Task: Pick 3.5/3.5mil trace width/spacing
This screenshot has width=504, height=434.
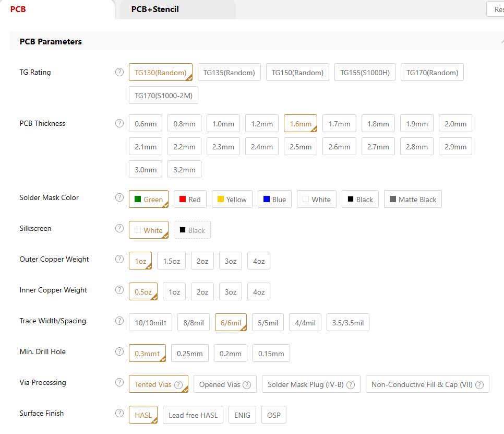Action: [x=348, y=322]
